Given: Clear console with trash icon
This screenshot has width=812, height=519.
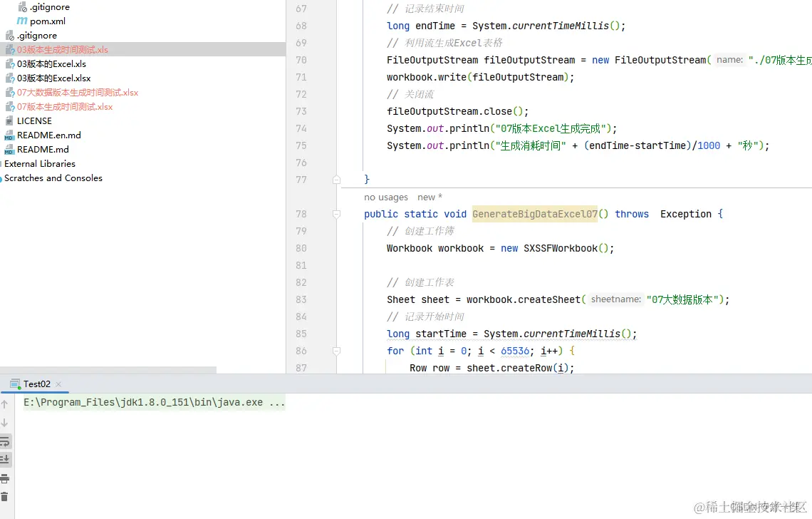Looking at the screenshot, I should (x=5, y=497).
